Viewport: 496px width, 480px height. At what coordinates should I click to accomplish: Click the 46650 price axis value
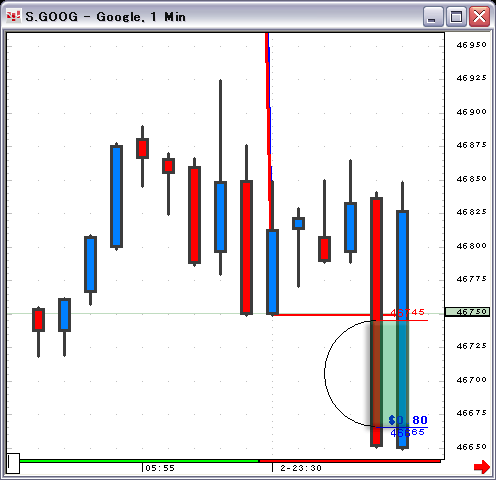point(471,447)
